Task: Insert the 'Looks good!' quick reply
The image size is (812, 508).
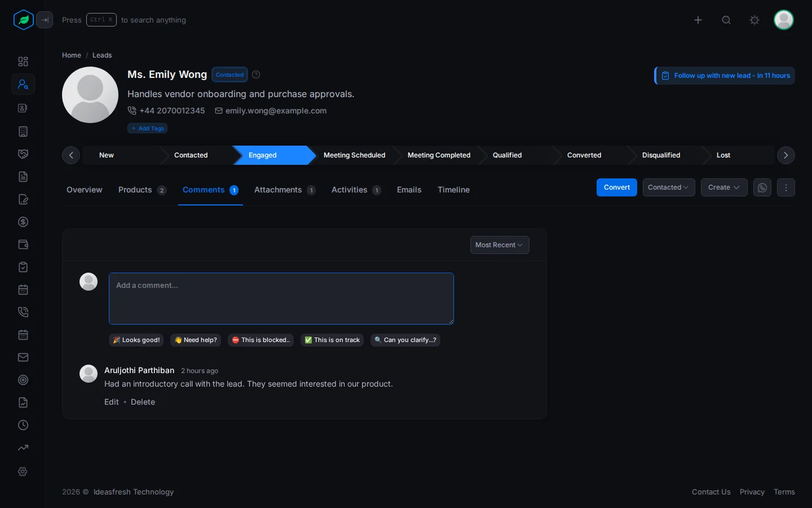Action: (136, 340)
